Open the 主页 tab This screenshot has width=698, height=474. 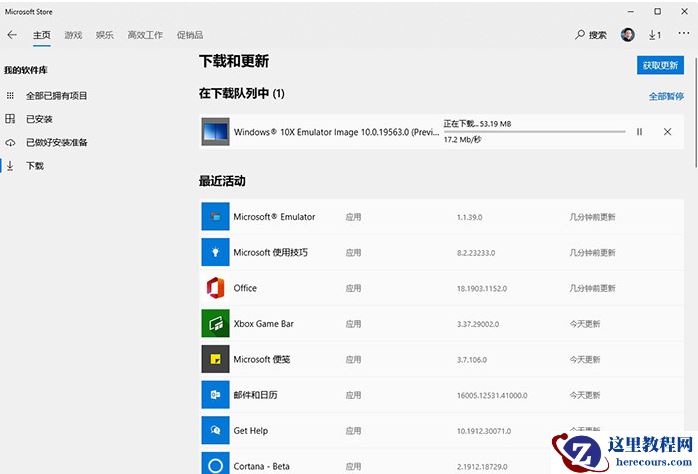[x=42, y=35]
